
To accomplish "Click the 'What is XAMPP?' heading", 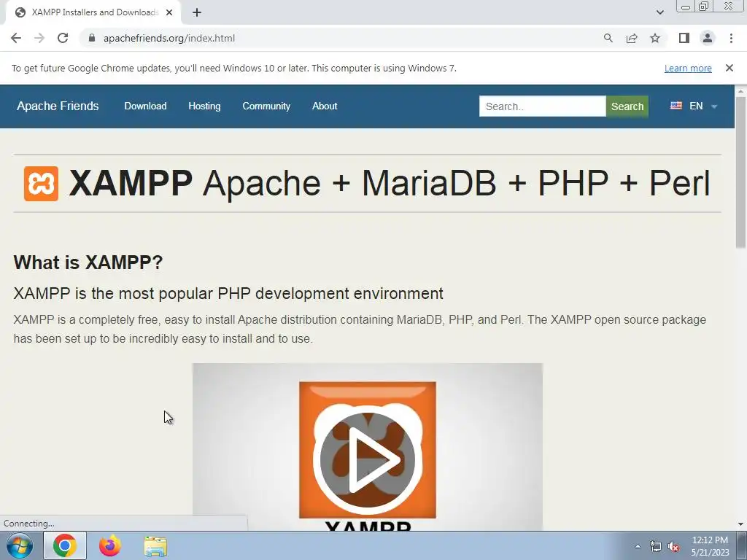I will pos(88,262).
